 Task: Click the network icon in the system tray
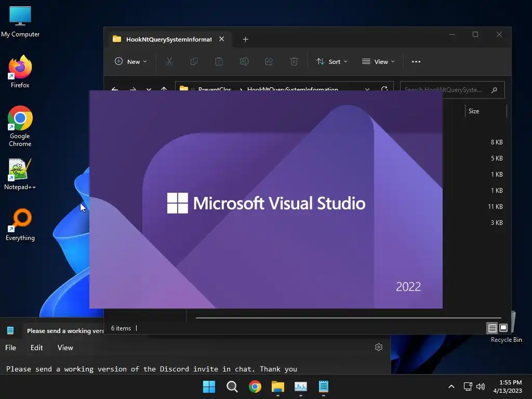coord(468,387)
